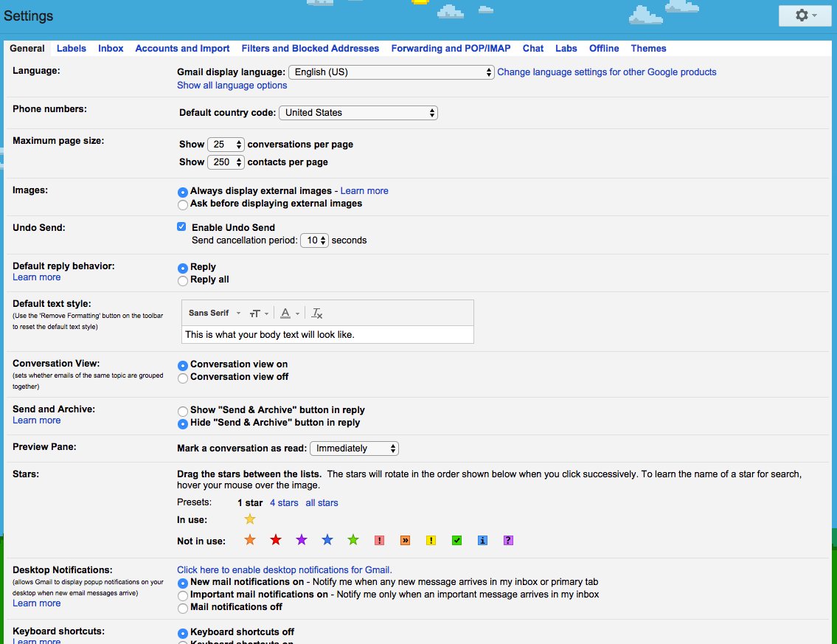Pick the purple star icon
The width and height of the screenshot is (837, 644).
point(302,540)
